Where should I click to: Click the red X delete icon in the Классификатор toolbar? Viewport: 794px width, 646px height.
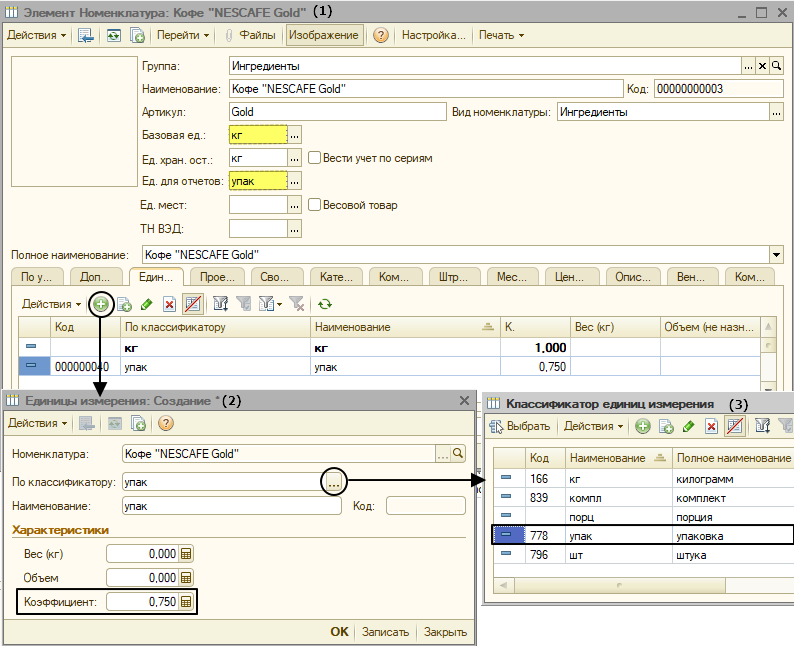point(711,426)
